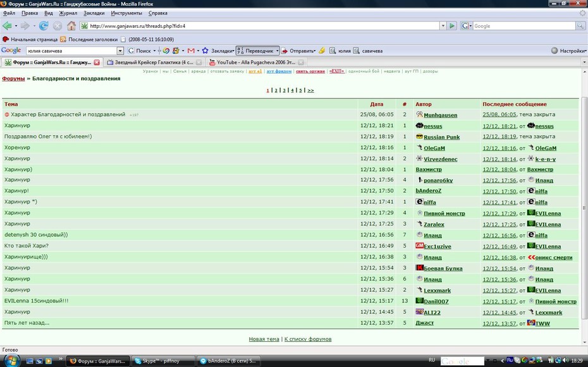Open the address bar URL history dropdown

(x=443, y=26)
